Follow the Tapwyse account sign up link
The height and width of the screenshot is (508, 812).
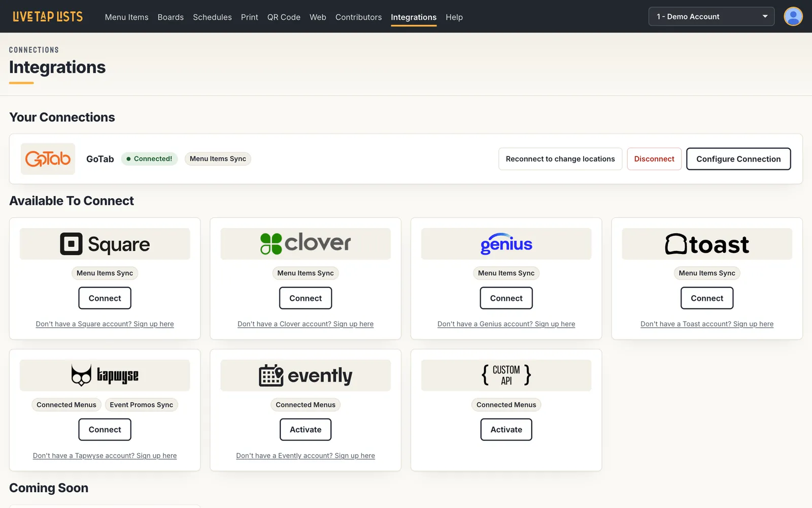[105, 456]
